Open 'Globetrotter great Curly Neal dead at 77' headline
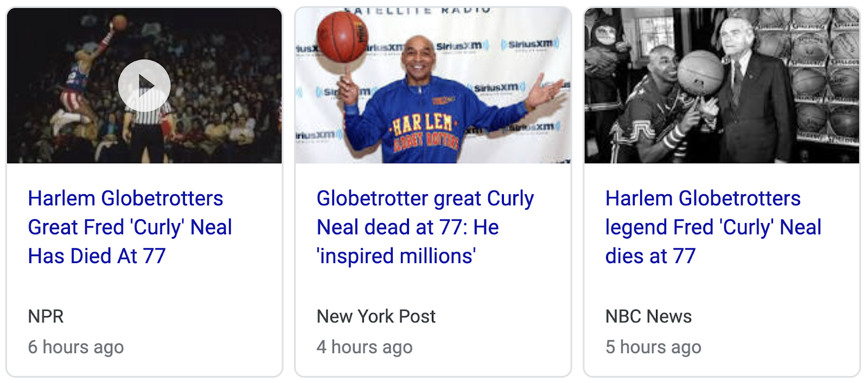This screenshot has width=868, height=383. [x=425, y=227]
